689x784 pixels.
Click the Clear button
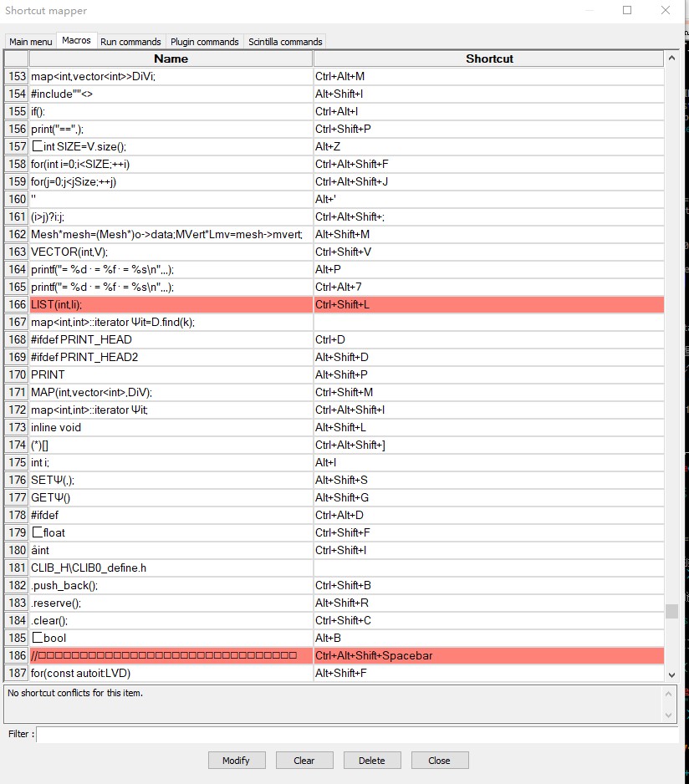click(304, 760)
